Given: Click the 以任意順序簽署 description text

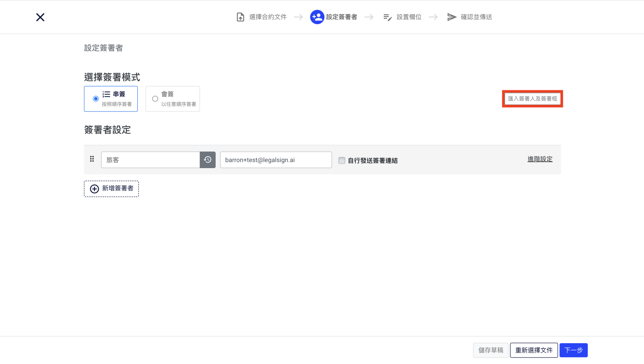Looking at the screenshot, I should tap(179, 104).
